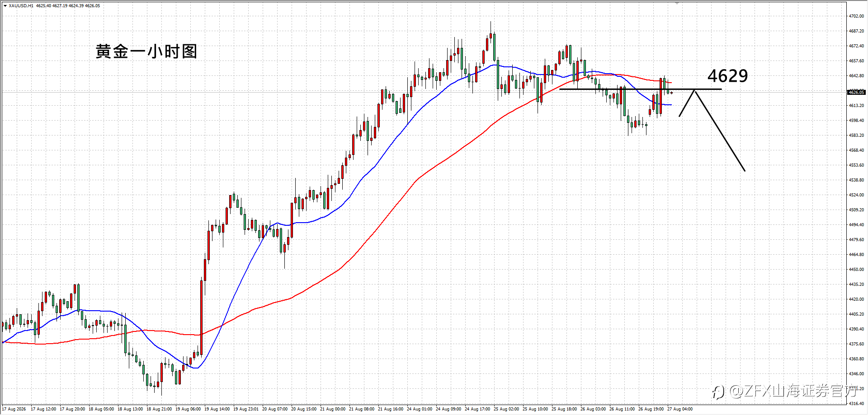Click the 18 Aug 13:00 time axis label

[x=130, y=409]
